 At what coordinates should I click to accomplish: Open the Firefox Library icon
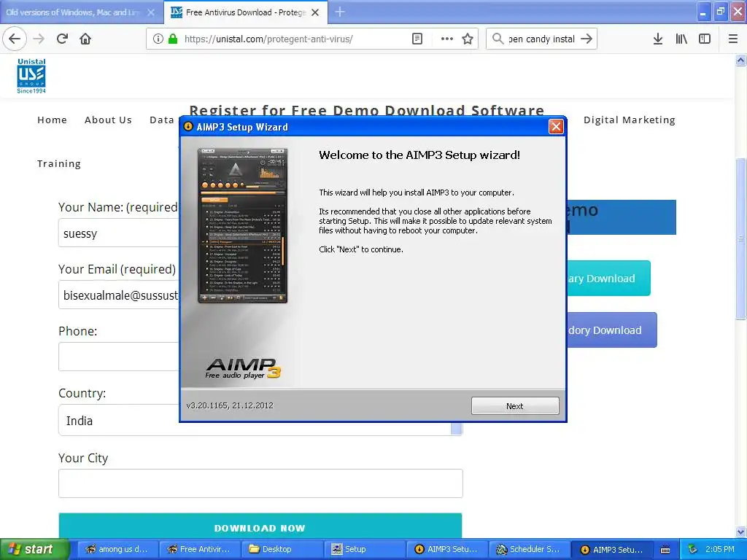click(681, 39)
